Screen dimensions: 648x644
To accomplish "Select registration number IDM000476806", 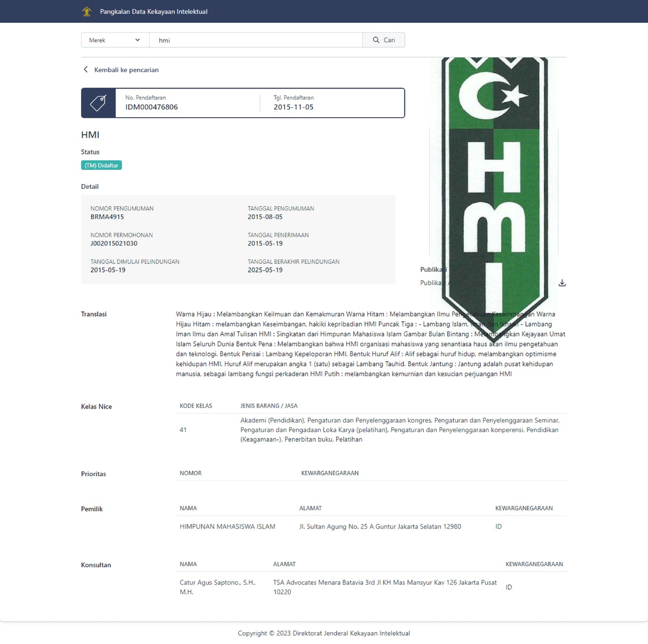I will coord(151,107).
